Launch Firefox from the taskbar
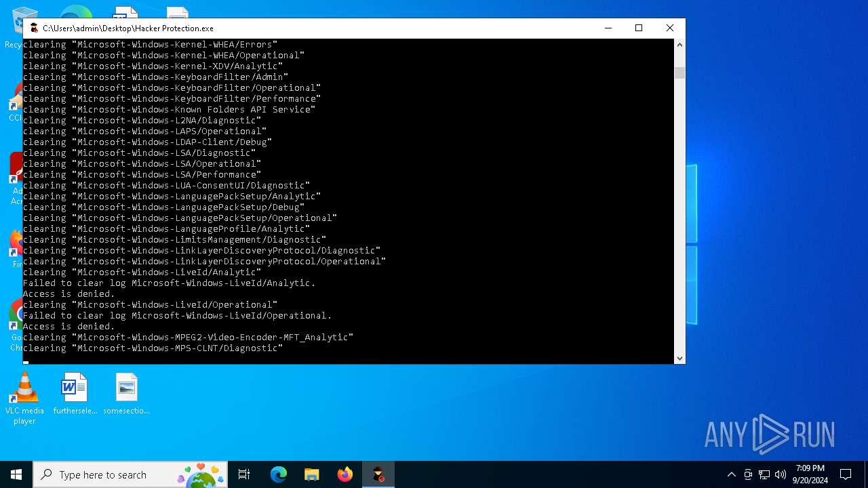Viewport: 868px width, 488px height. (345, 474)
